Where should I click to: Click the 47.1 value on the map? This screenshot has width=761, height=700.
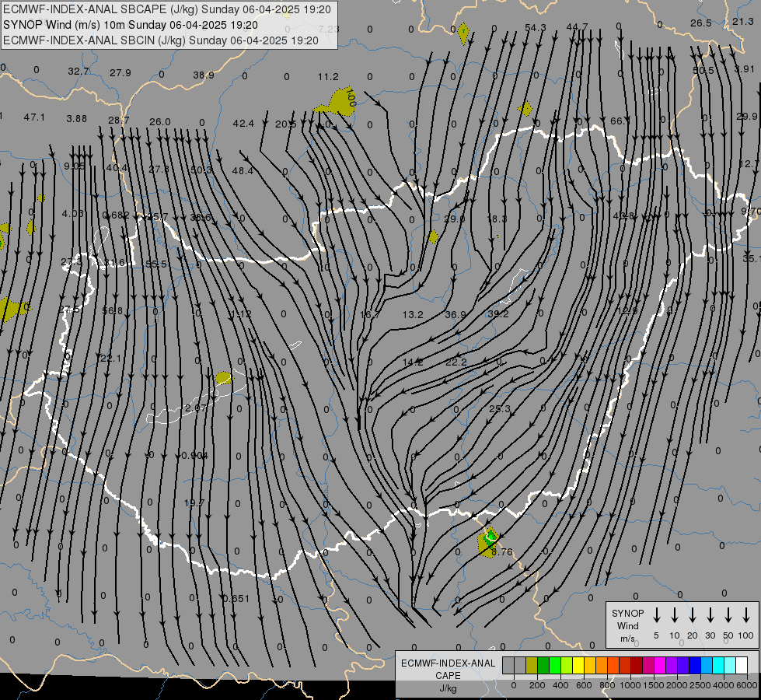[34, 117]
